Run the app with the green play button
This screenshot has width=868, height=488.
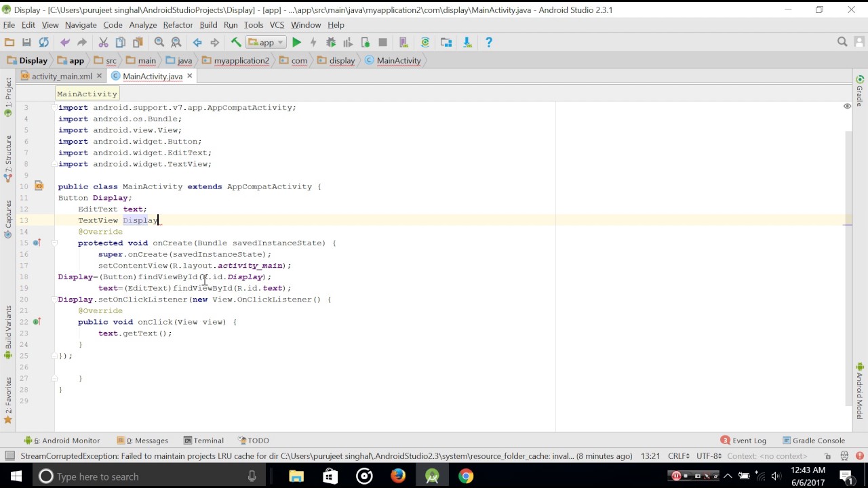[x=296, y=42]
